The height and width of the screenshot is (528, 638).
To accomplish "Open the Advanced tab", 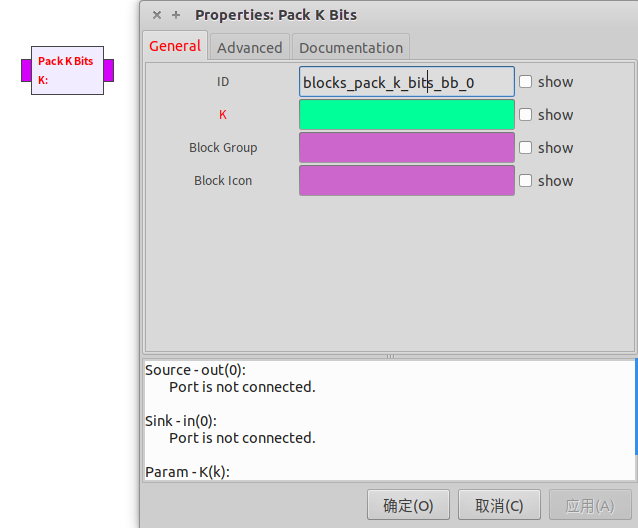I will (249, 47).
